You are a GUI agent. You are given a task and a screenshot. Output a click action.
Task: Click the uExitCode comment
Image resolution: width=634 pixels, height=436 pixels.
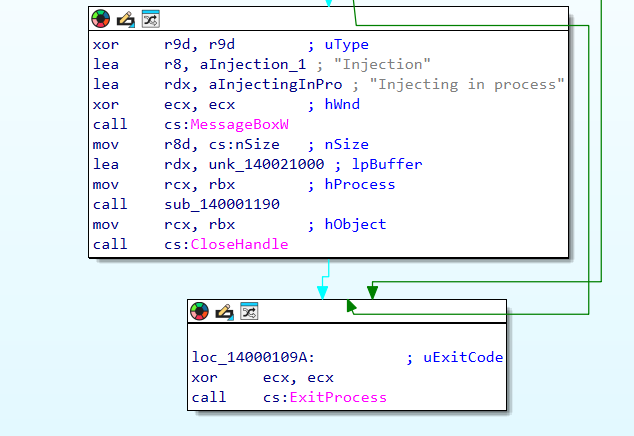[460, 357]
